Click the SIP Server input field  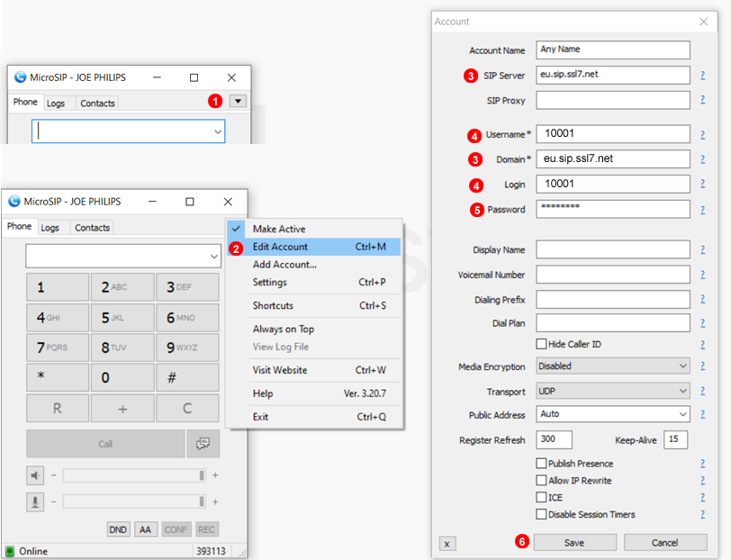point(613,75)
